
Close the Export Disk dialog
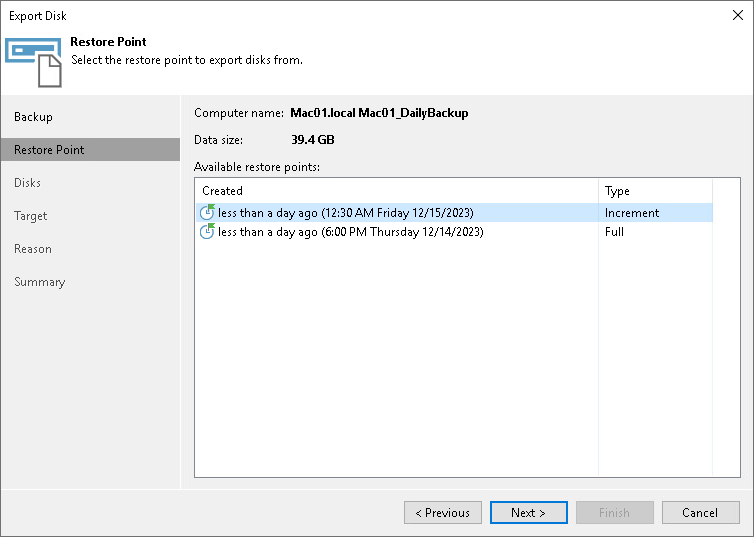pyautogui.click(x=738, y=15)
